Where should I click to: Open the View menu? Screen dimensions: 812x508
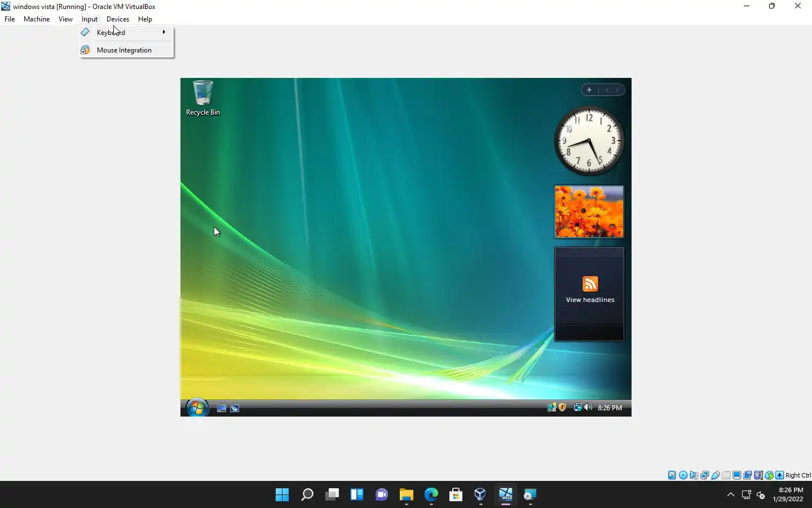(65, 19)
